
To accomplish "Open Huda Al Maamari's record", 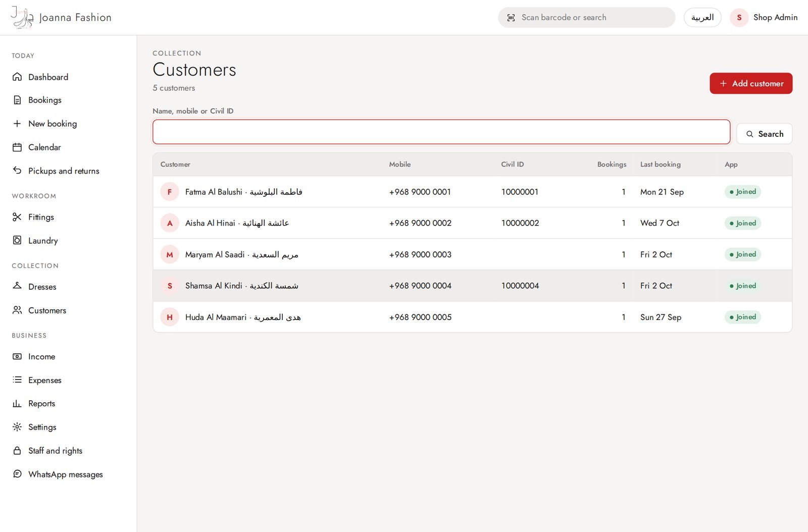I will pos(472,317).
